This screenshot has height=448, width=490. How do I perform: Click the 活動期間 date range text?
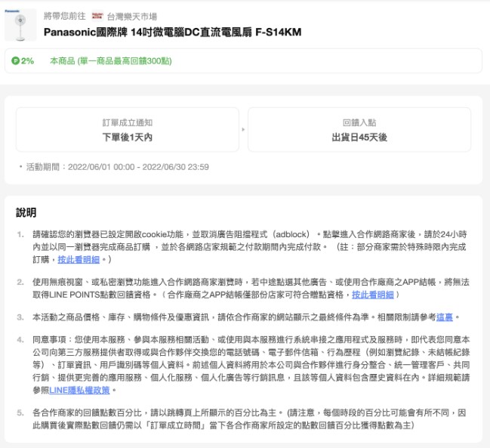tap(118, 167)
